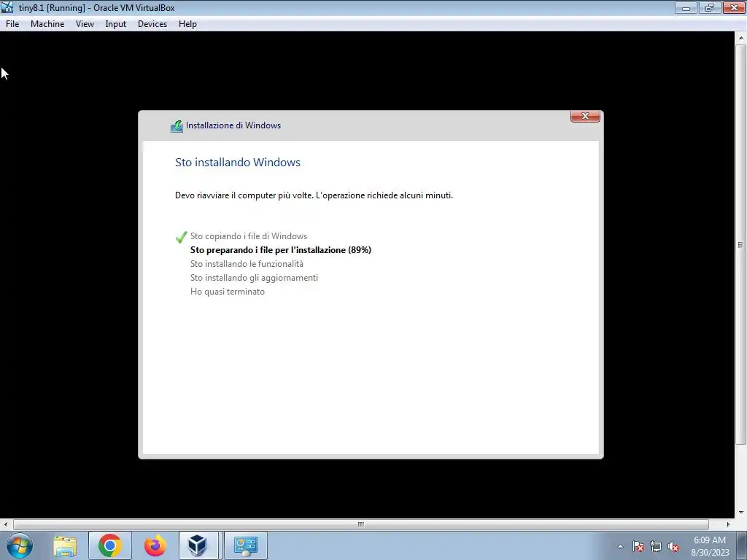Click the horizontal scrollbar left arrow
Viewport: 747px width, 560px height.
[x=6, y=524]
